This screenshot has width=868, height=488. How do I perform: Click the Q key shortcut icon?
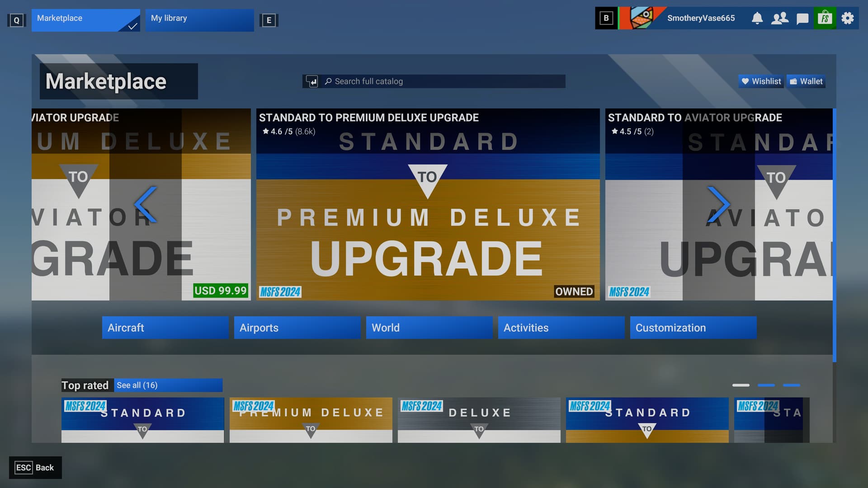coord(17,20)
